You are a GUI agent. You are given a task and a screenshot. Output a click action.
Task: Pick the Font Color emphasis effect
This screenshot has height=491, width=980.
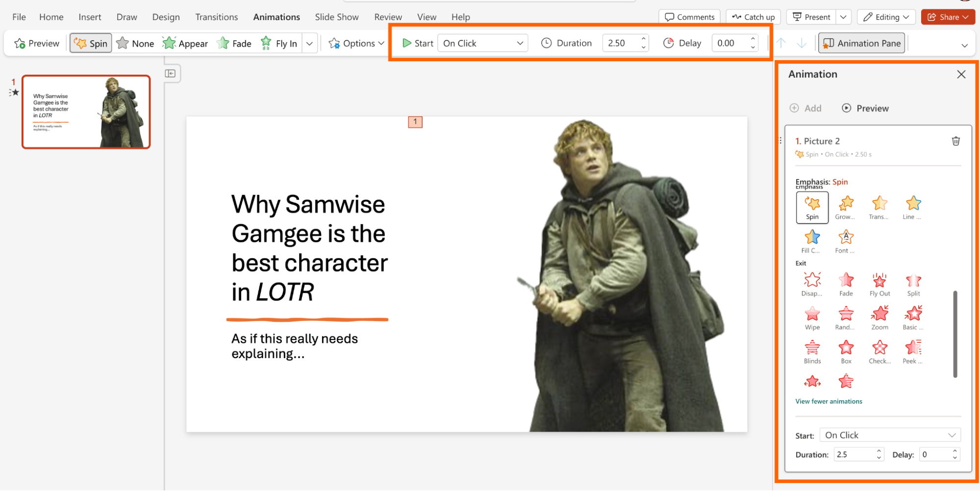[846, 241]
